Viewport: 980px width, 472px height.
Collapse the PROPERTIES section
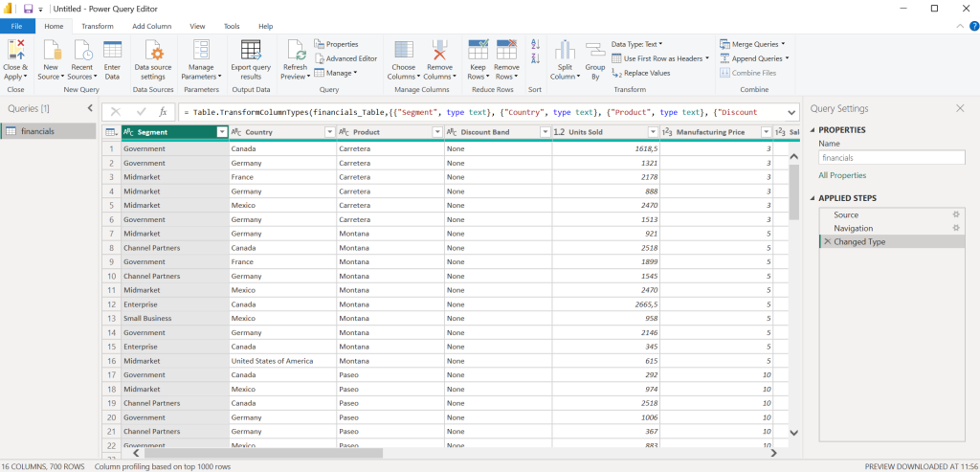tap(813, 130)
